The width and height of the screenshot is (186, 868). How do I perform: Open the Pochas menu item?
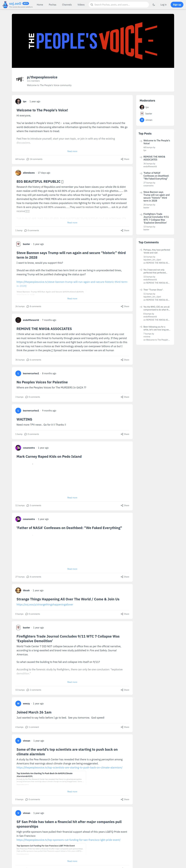click(x=52, y=5)
